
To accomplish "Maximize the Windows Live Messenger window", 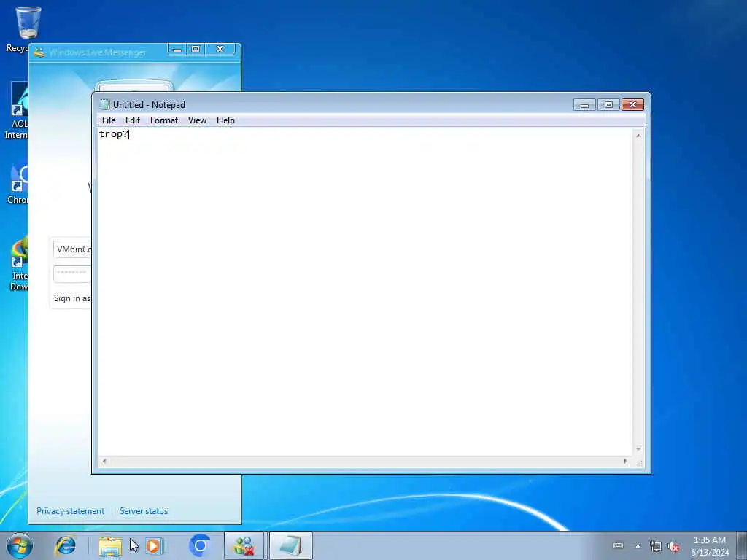I will click(x=196, y=50).
